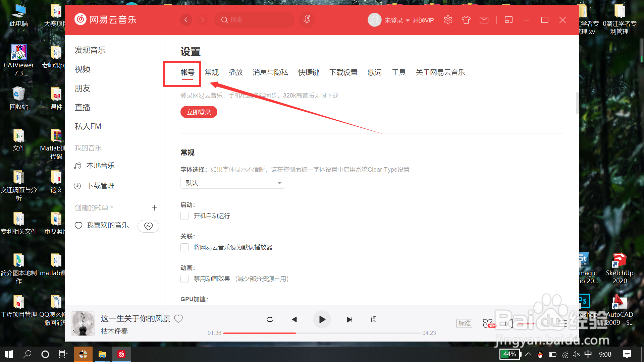Check 将网易云音乐设为默认播放器
The height and width of the screenshot is (362, 644).
coord(184,247)
